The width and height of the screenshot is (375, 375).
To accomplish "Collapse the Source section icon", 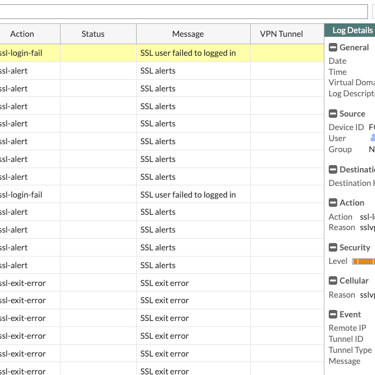I will click(x=333, y=114).
